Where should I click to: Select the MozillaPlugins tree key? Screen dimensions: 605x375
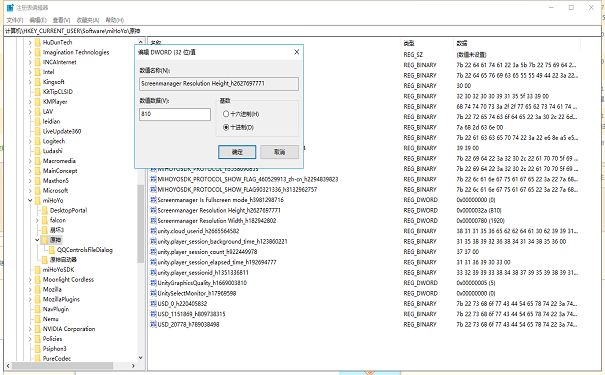click(x=61, y=299)
